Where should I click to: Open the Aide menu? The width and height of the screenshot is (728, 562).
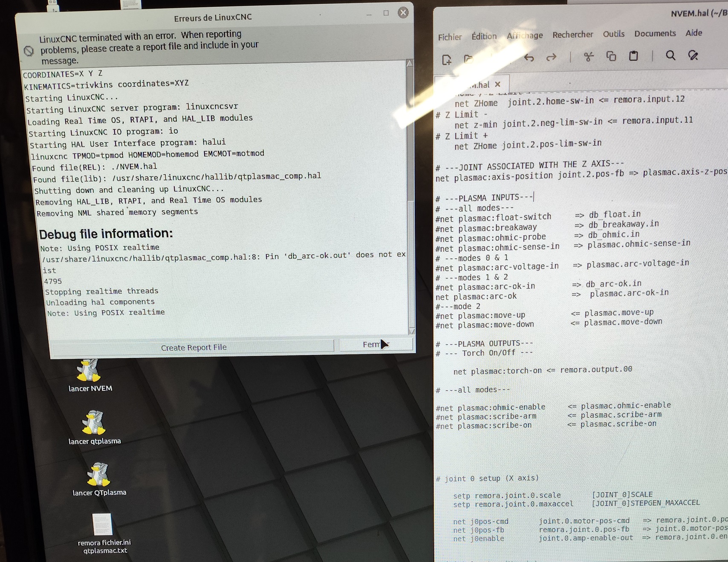[693, 33]
